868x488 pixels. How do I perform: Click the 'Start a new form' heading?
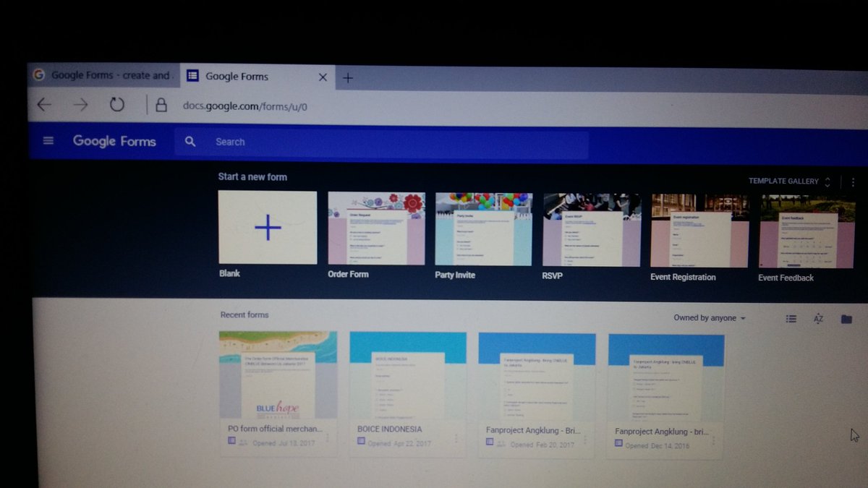click(252, 176)
